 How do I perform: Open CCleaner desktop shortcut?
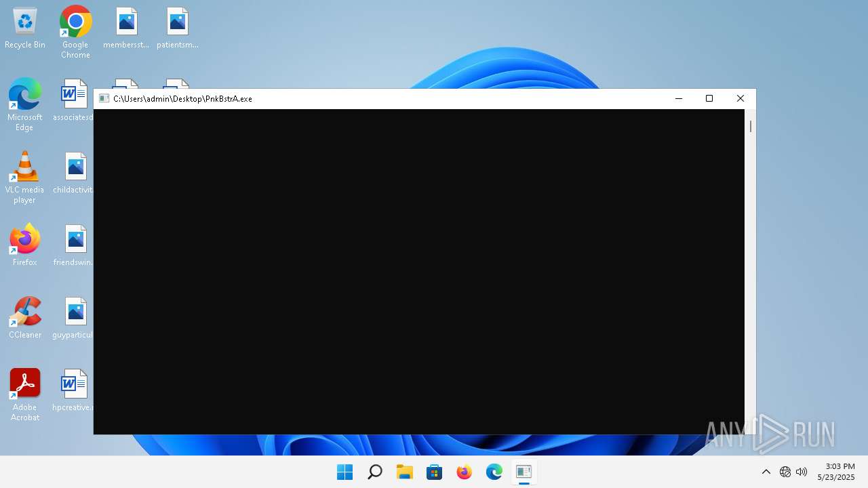pyautogui.click(x=25, y=319)
